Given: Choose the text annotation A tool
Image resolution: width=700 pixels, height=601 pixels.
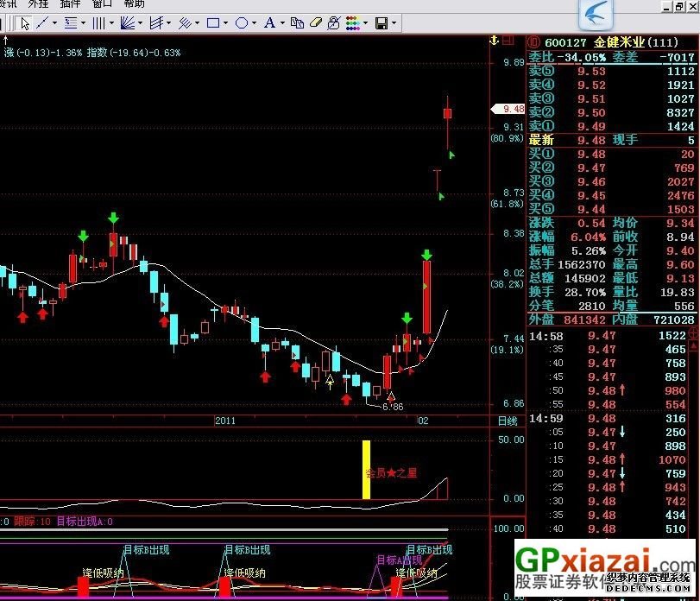Looking at the screenshot, I should click(269, 23).
